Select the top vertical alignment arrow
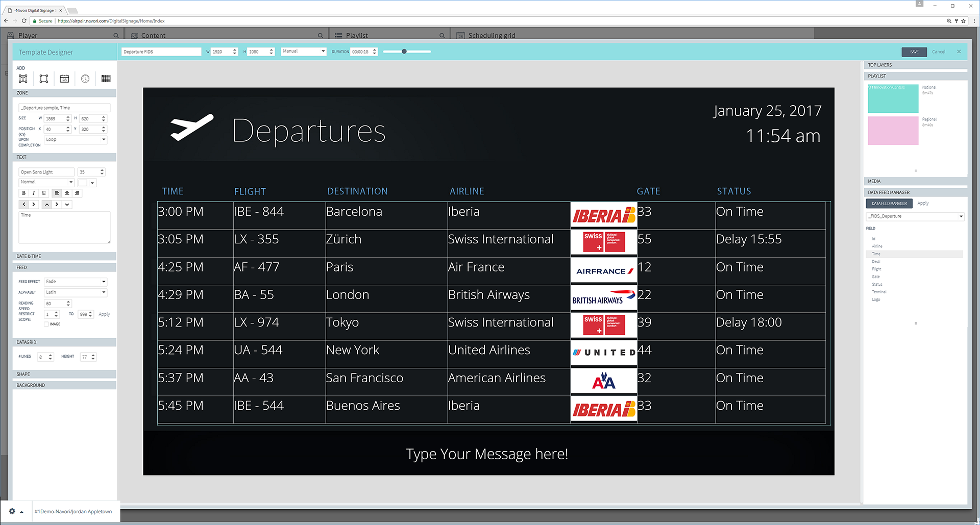The image size is (980, 525). [x=47, y=205]
